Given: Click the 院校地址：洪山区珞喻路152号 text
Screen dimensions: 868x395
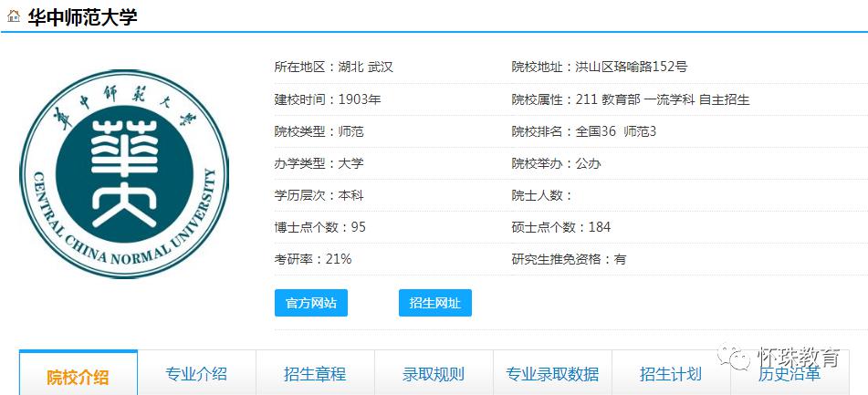Looking at the screenshot, I should (600, 68).
